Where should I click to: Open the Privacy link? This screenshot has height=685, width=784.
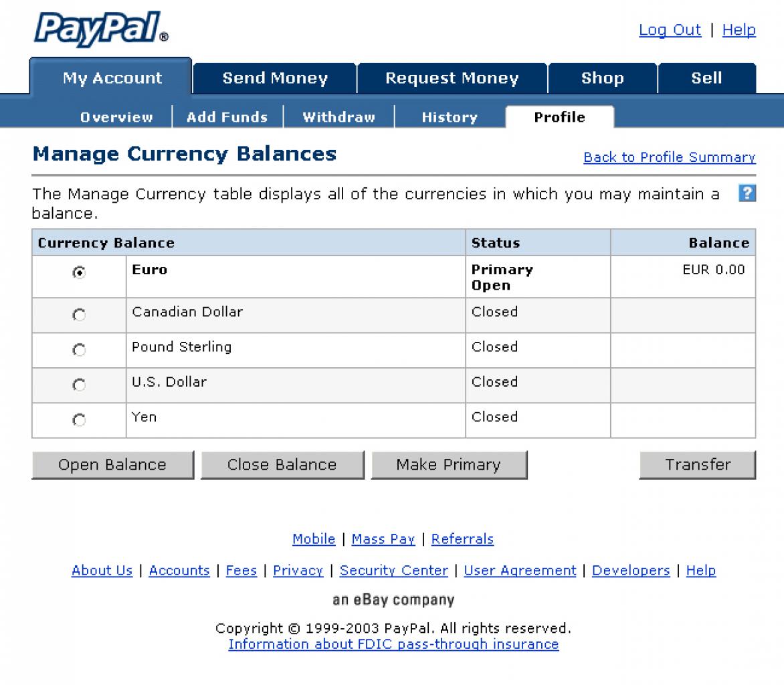298,571
